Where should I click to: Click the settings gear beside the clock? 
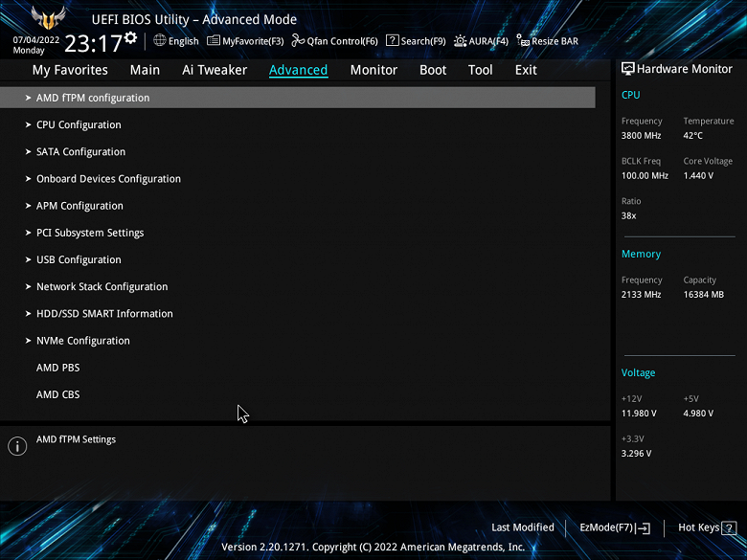130,37
